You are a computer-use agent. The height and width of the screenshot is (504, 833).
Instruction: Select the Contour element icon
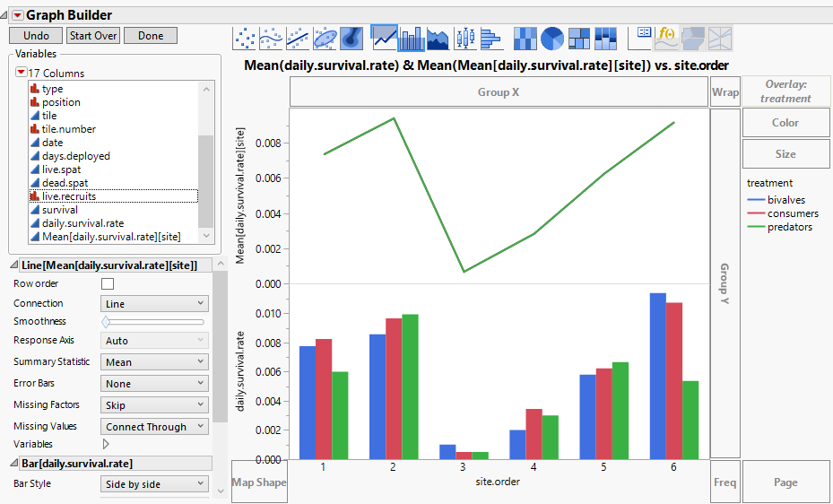[351, 39]
